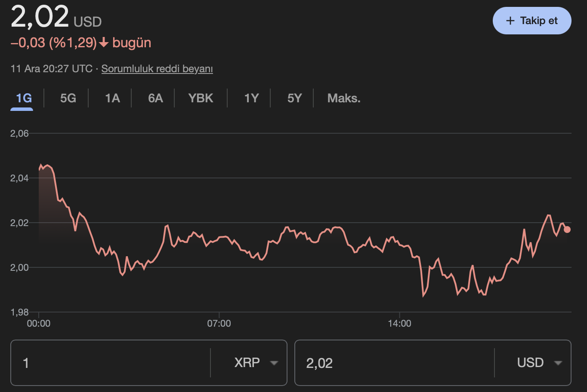The image size is (587, 392).
Task: Select the YBK year-to-date range
Action: pos(200,98)
